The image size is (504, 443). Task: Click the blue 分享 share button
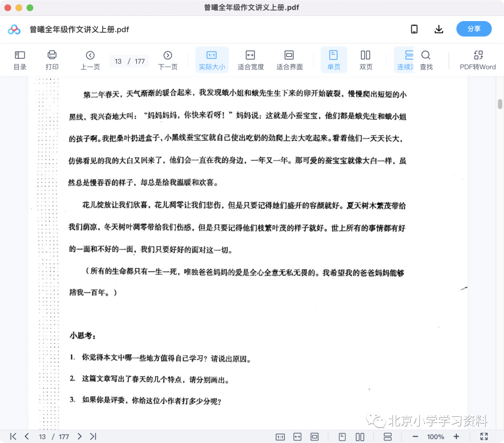click(474, 29)
